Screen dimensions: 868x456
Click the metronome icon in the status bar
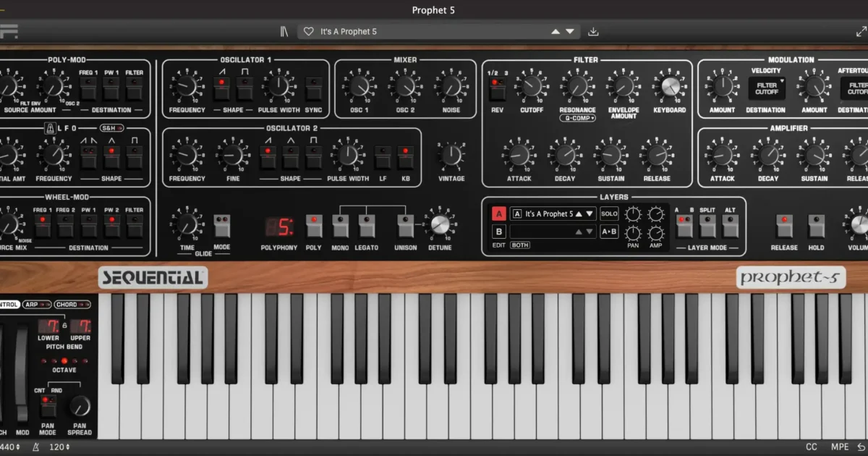(x=36, y=447)
